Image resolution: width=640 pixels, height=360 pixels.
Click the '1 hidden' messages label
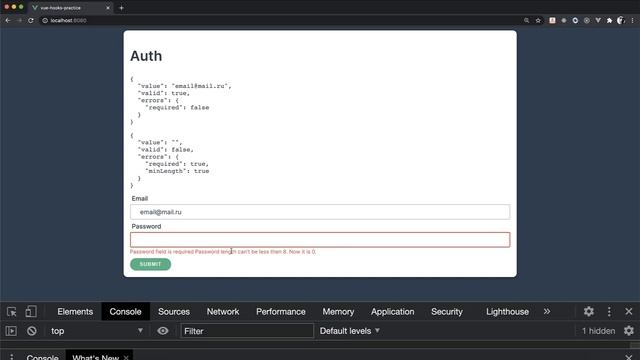tap(598, 331)
